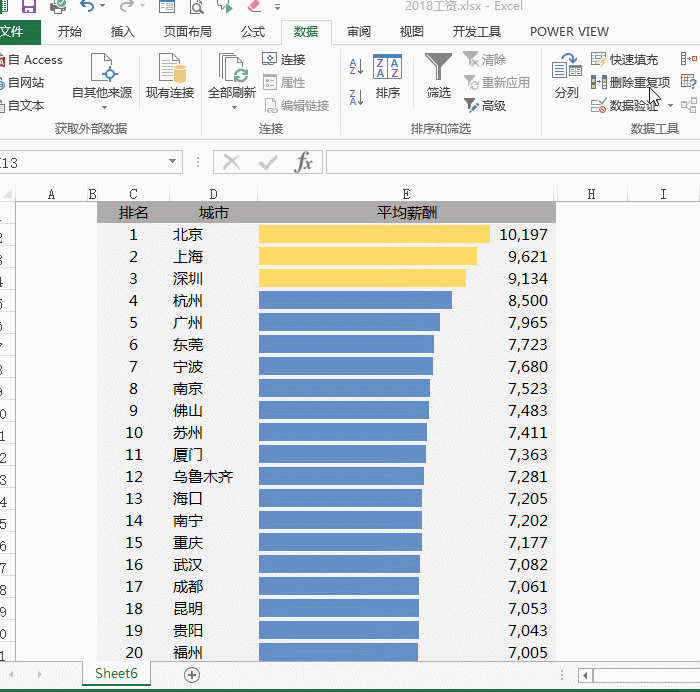The image size is (700, 692).
Task: Click Remove Duplicates (删除重复项)
Action: [x=631, y=82]
